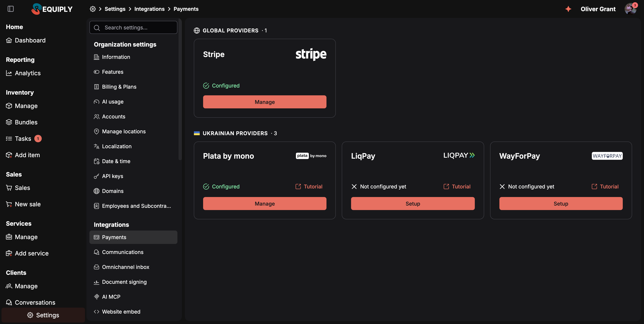Open Communications integration settings
Screen dimensions: 644x324
click(133, 252)
